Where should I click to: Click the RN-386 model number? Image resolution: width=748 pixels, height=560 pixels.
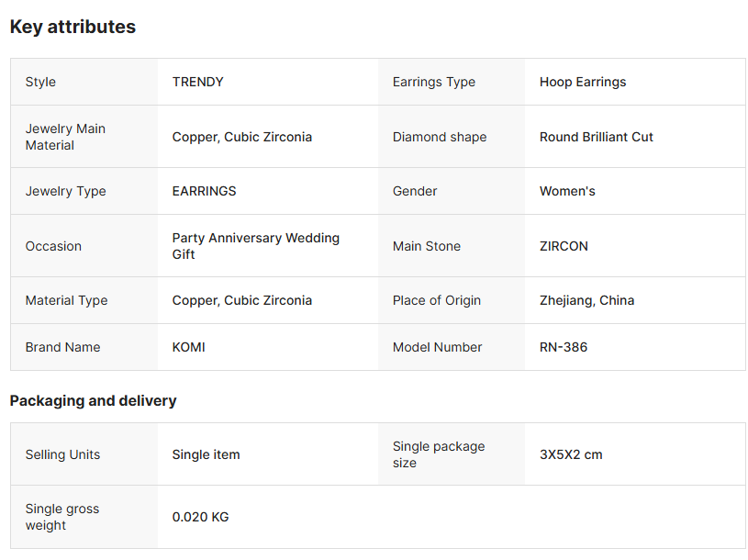[564, 347]
